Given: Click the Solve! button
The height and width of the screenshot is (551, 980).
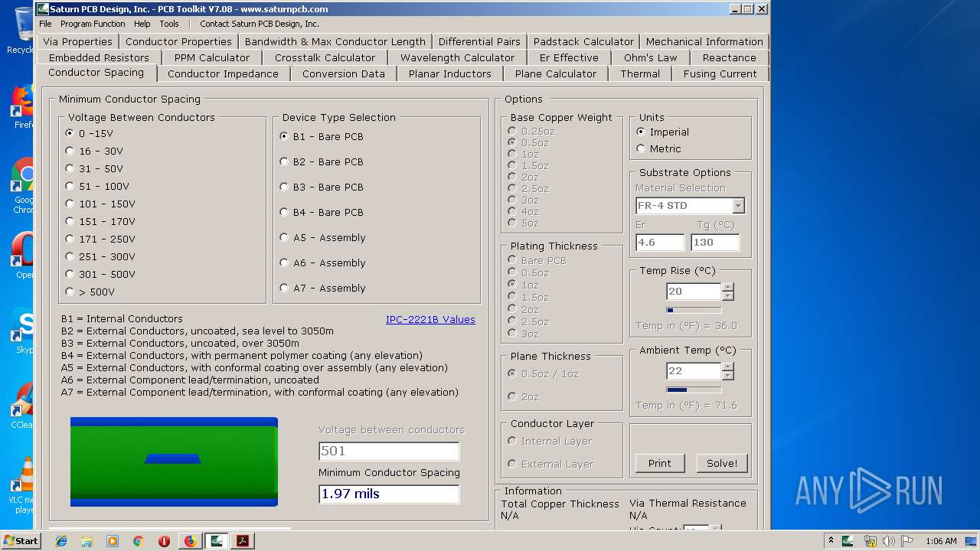Looking at the screenshot, I should [x=722, y=463].
